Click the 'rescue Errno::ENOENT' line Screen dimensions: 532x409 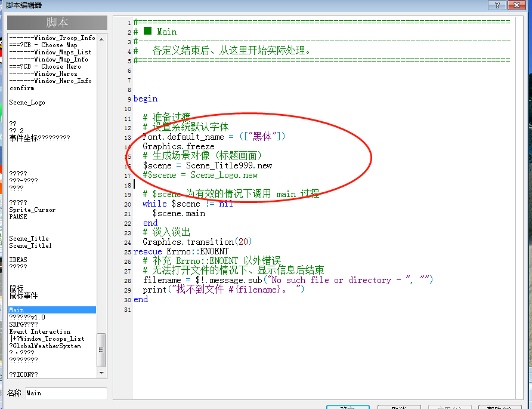click(181, 251)
